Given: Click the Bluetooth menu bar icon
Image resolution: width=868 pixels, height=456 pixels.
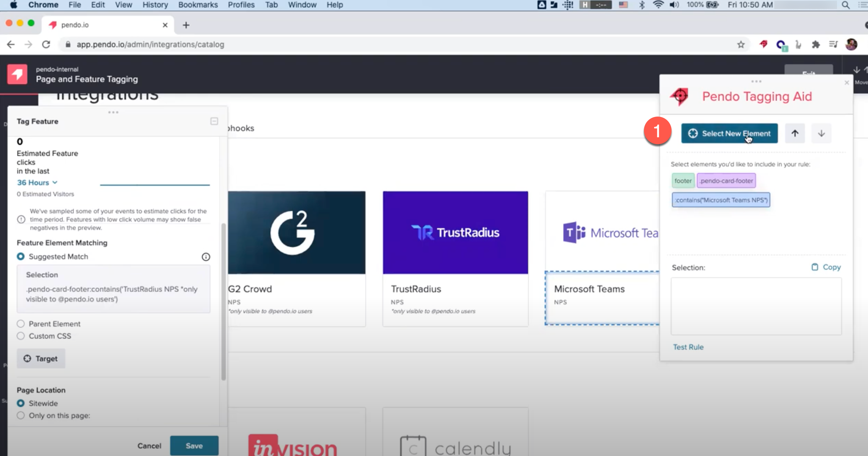Looking at the screenshot, I should tap(642, 5).
